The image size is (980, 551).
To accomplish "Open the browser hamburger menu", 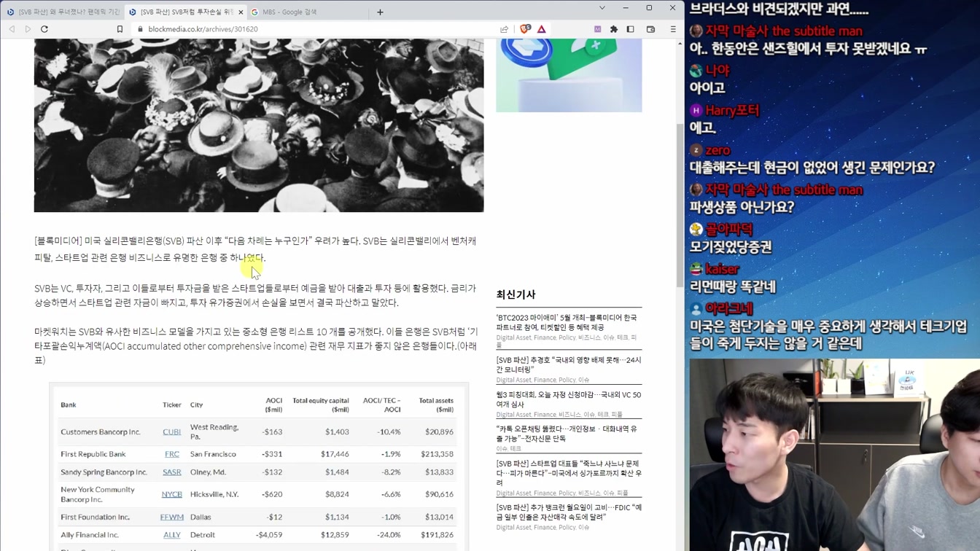I will click(x=673, y=29).
